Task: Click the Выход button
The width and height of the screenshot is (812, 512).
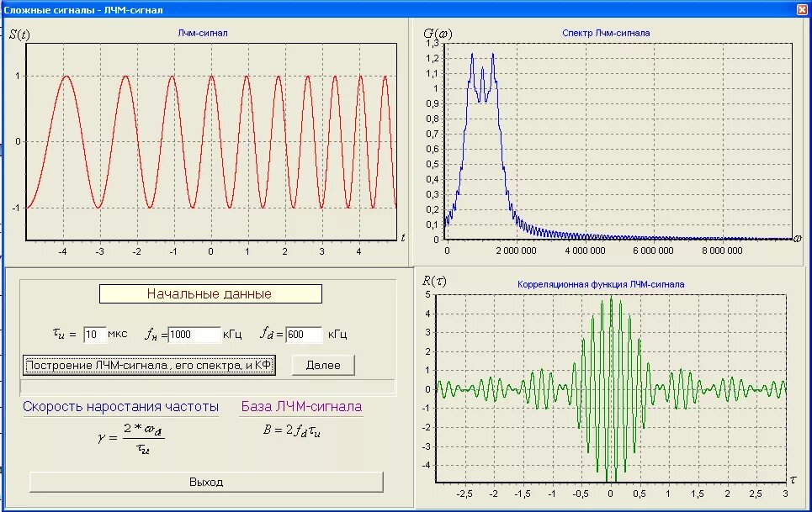Action: (206, 482)
